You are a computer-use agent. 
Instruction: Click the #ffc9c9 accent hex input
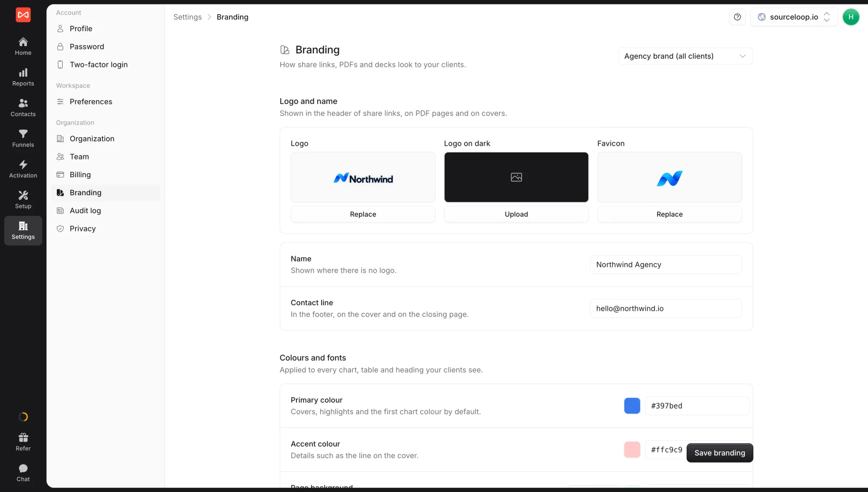point(666,449)
